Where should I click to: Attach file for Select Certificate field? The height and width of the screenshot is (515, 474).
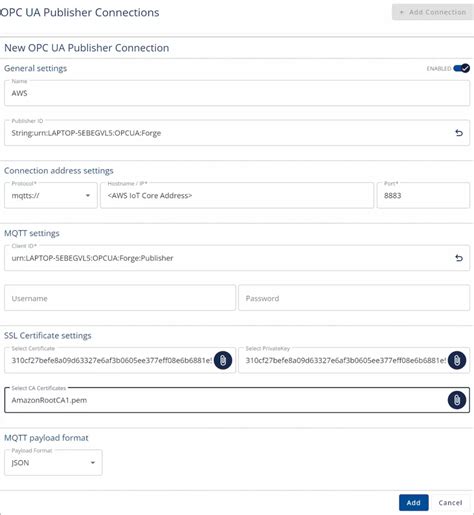[223, 360]
